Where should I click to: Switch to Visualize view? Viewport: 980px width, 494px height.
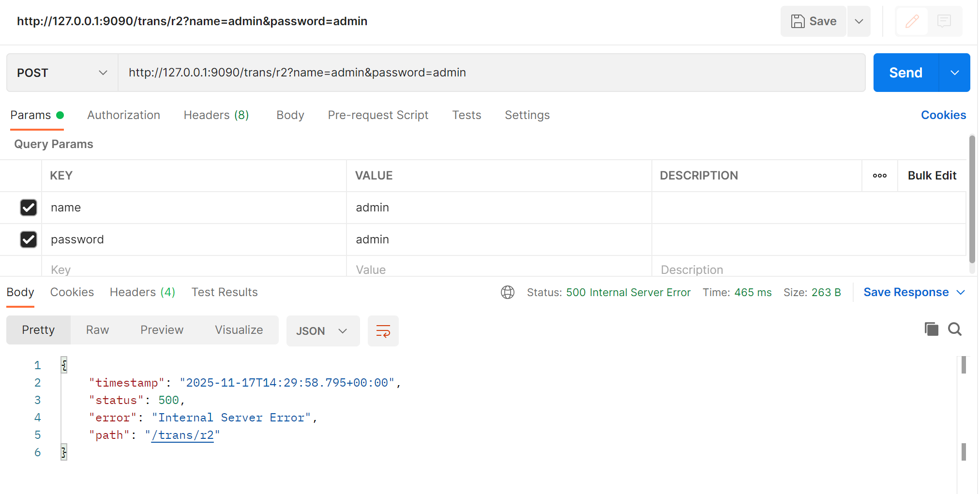coord(239,330)
